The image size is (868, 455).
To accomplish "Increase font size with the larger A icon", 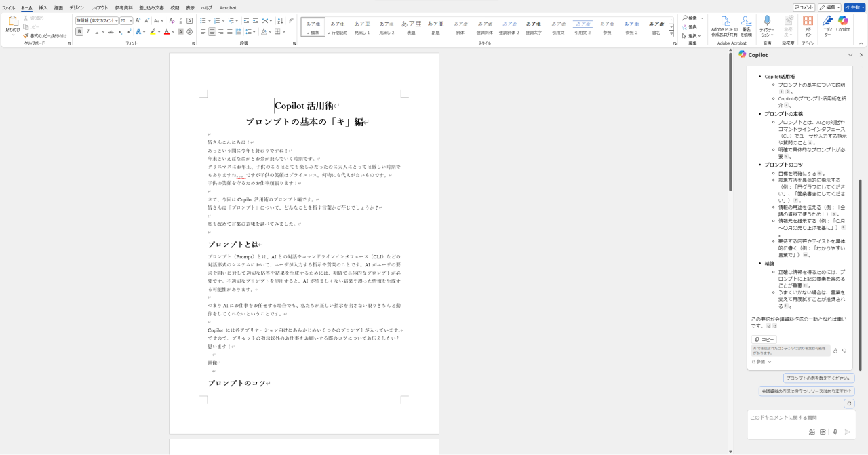I will coord(138,21).
